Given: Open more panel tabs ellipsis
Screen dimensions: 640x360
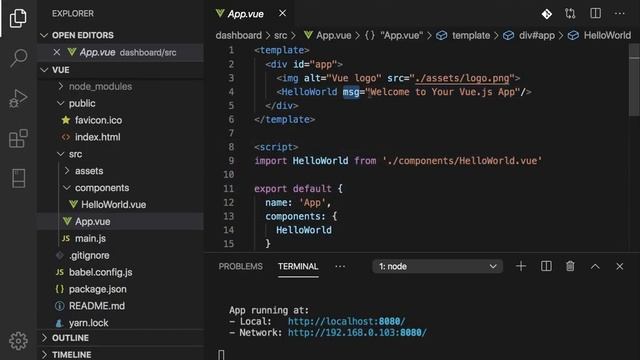Looking at the screenshot, I should click(x=340, y=267).
